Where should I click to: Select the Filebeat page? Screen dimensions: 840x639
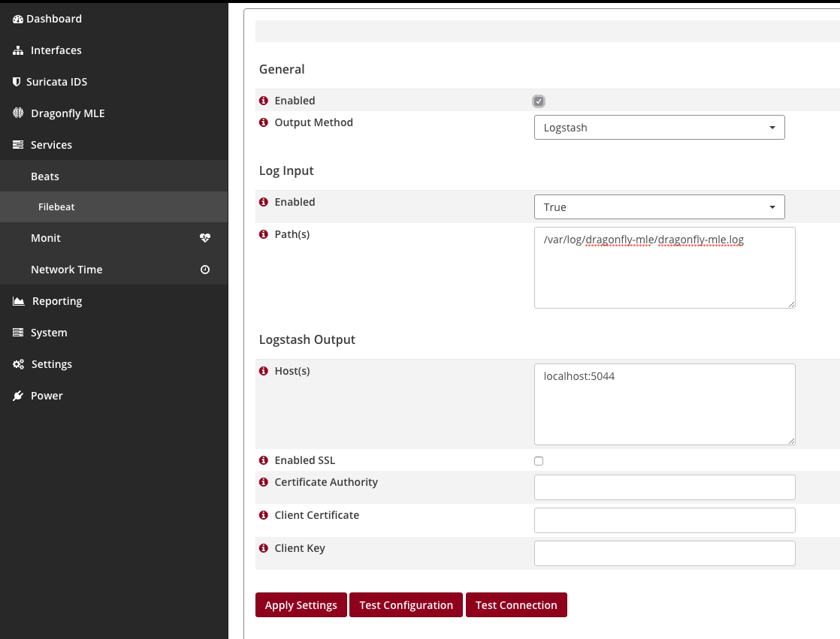coord(113,207)
